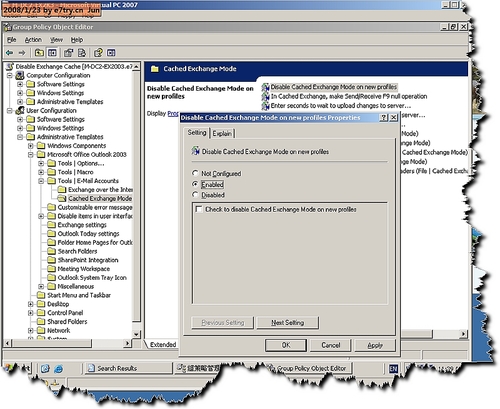Screen dimensions: 500x409
Task: Click policy icon for In Cached Exchange F9 null operation
Action: 265,96
